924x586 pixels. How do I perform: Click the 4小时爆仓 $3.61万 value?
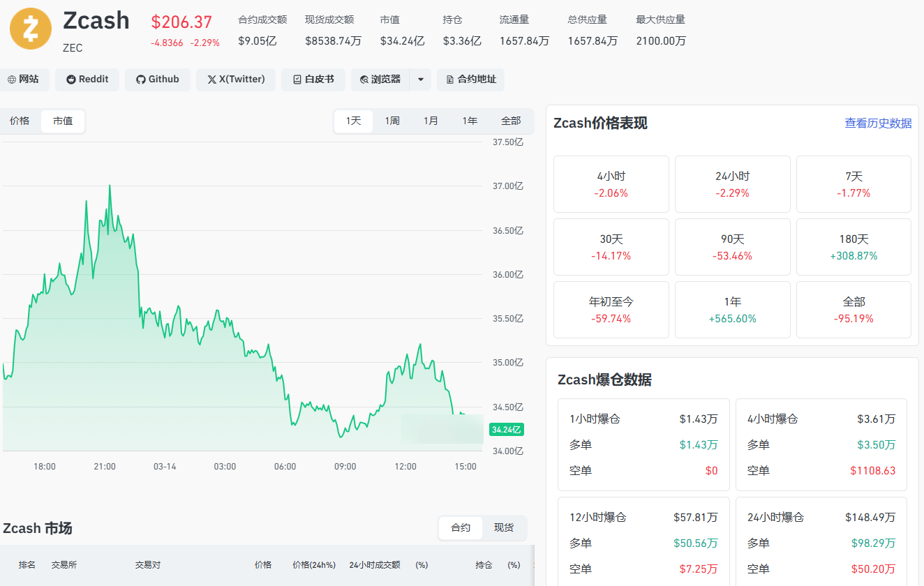coord(877,419)
